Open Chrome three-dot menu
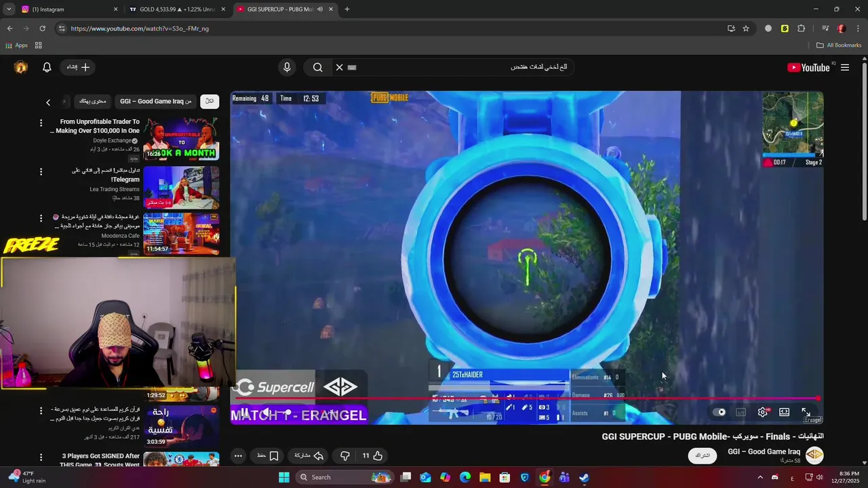868x488 pixels. point(859,28)
